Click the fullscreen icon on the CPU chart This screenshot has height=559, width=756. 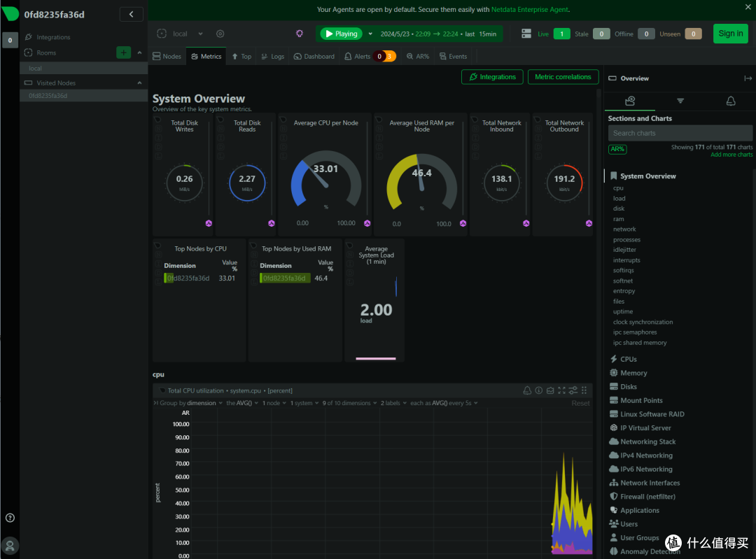561,390
